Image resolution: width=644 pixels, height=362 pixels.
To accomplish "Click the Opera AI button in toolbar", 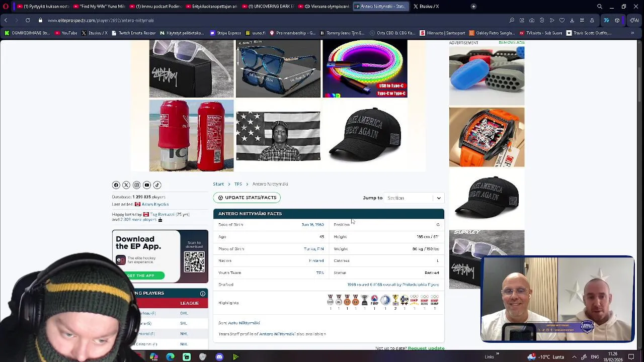I will 634,20.
